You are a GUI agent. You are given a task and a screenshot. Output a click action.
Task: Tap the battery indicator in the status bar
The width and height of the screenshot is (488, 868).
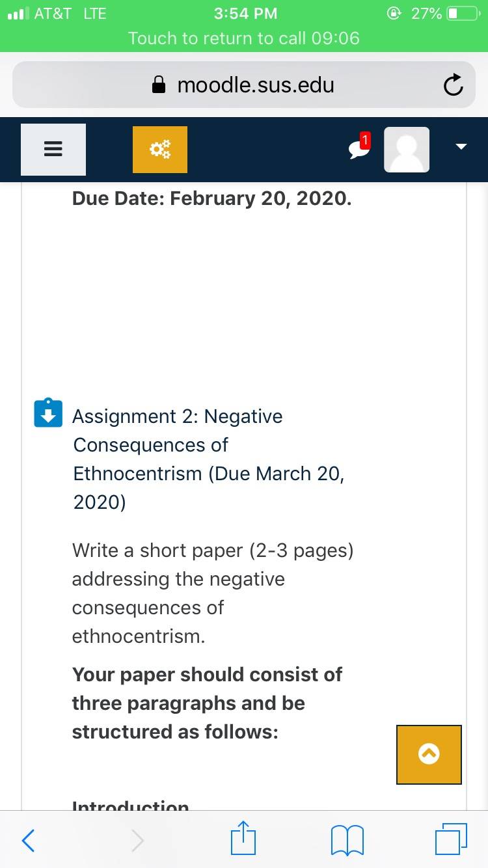tap(463, 14)
